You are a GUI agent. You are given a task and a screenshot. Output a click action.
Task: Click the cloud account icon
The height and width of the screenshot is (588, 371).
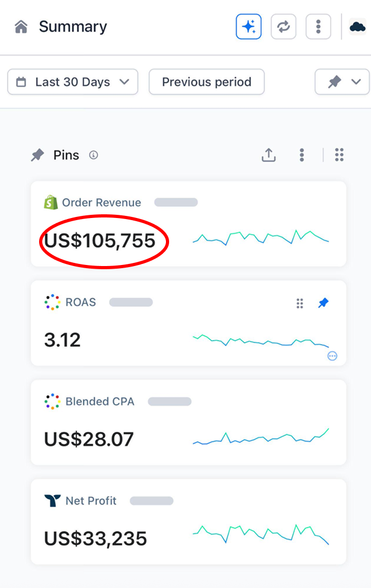tap(357, 26)
